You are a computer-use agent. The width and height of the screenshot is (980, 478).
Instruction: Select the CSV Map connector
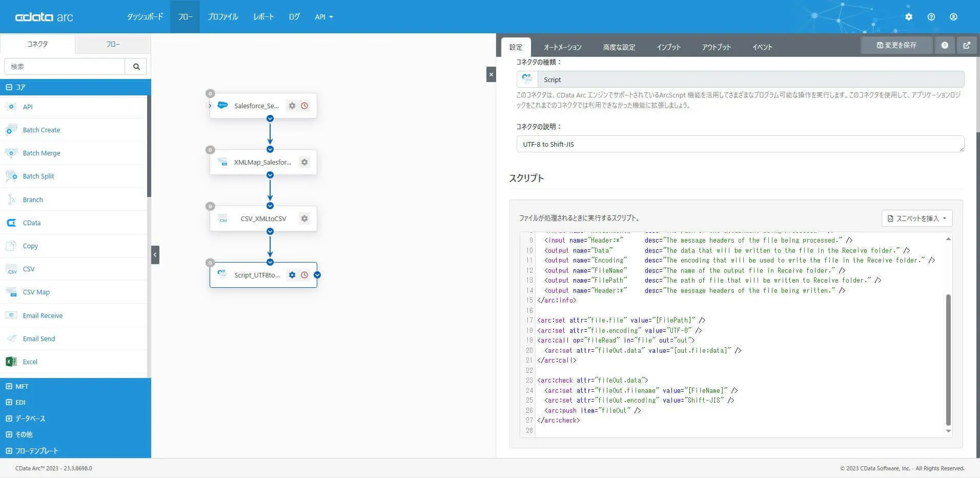(x=73, y=292)
